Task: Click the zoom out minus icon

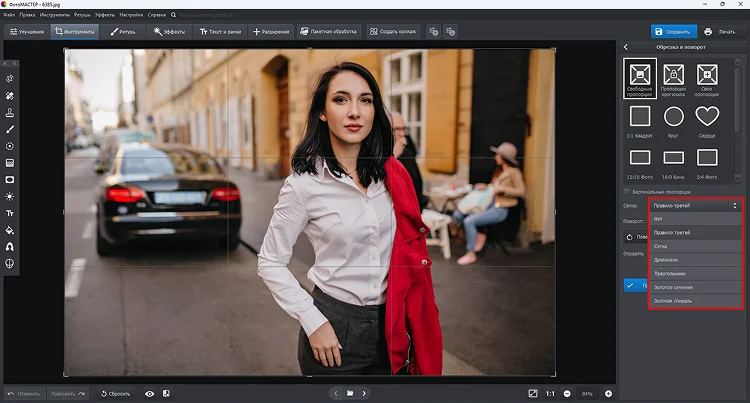Action: tap(567, 393)
